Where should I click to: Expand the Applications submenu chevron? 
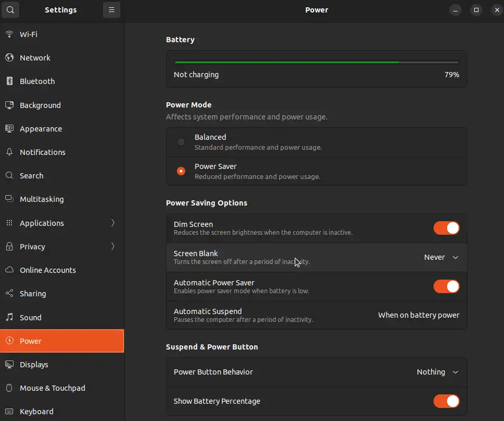tap(113, 223)
